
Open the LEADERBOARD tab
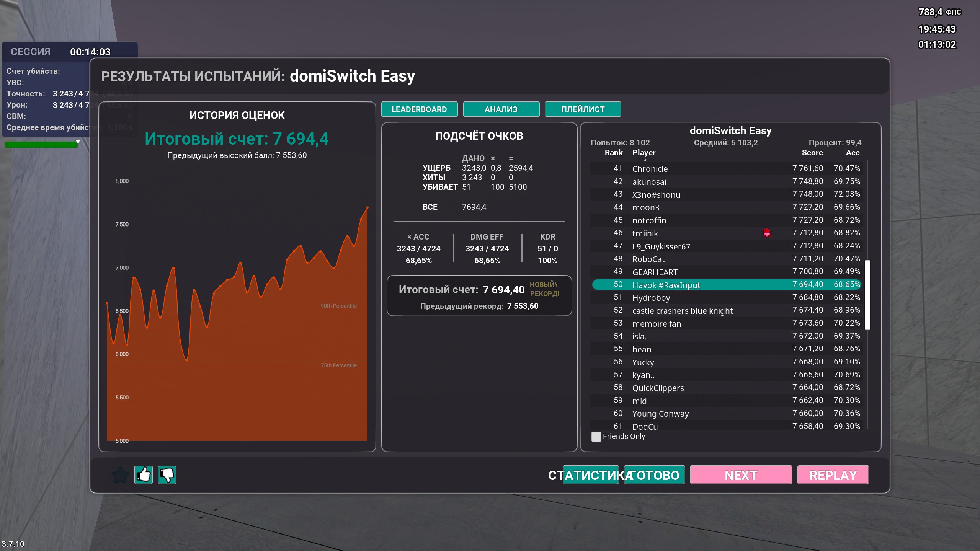click(419, 109)
